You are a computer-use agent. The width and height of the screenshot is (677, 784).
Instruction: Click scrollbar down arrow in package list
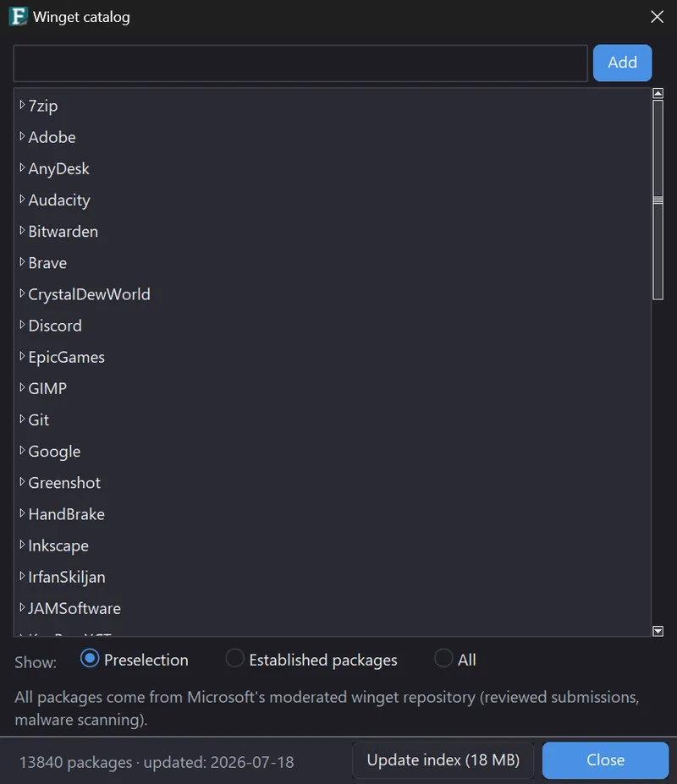click(658, 631)
